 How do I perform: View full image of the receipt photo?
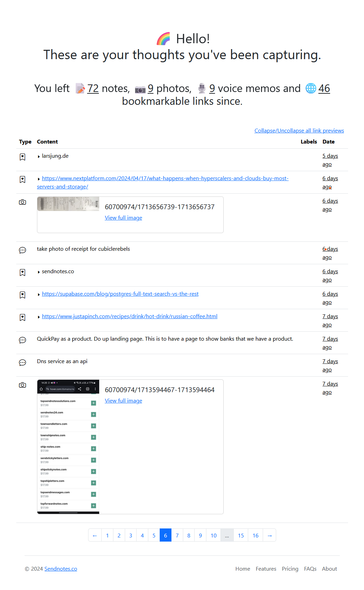coord(123,218)
